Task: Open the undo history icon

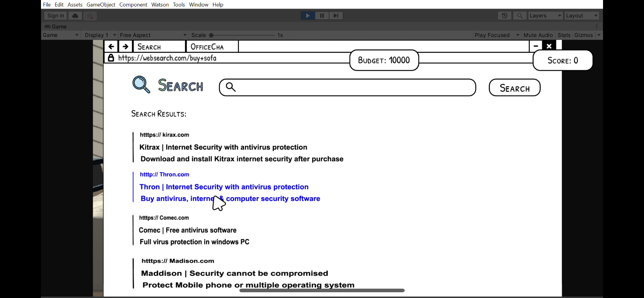Action: click(x=505, y=16)
